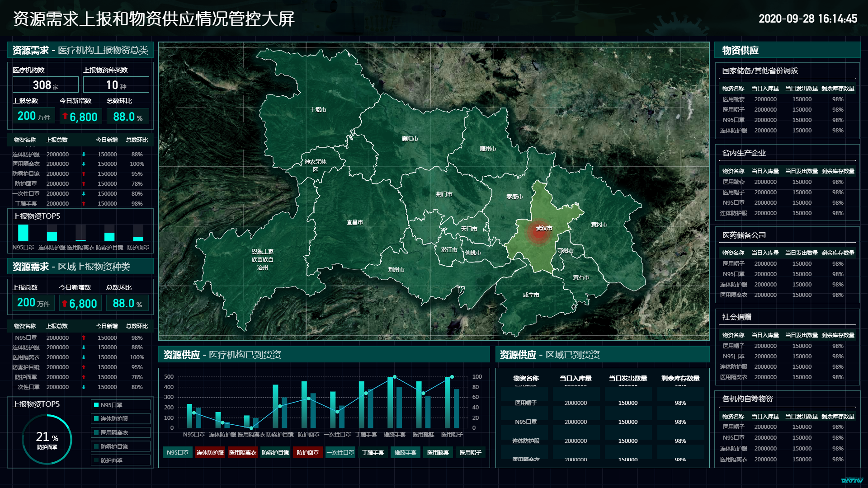Select the 橡胶手套 filter button below chart

click(x=405, y=452)
